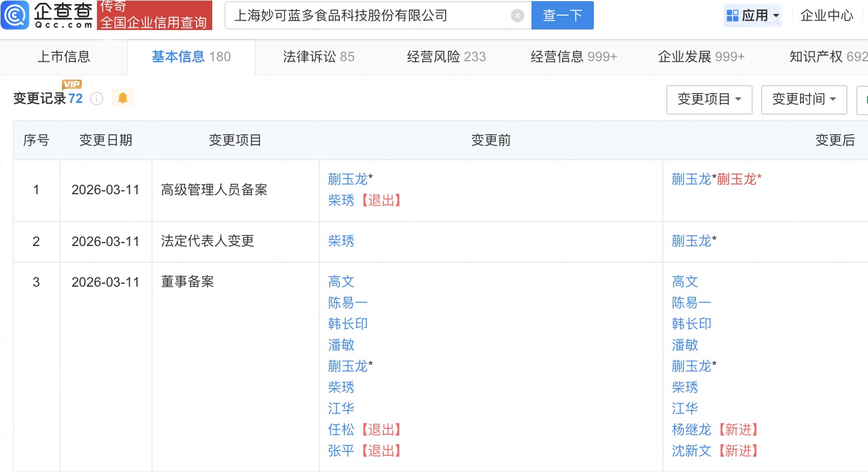
Task: Select the 企业发展 tab
Action: click(700, 57)
